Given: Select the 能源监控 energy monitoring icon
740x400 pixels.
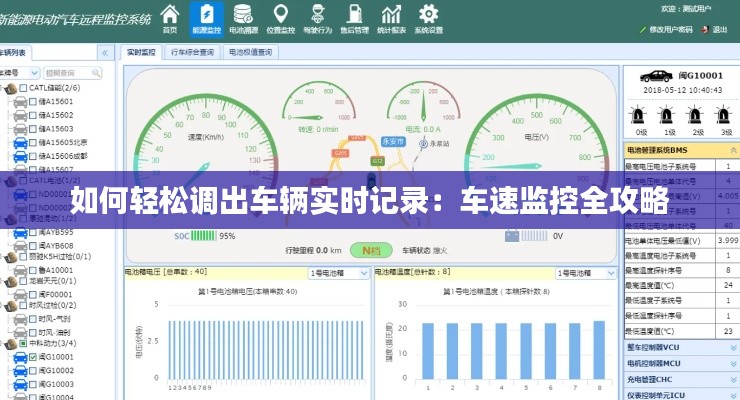Looking at the screenshot, I should pyautogui.click(x=206, y=17).
